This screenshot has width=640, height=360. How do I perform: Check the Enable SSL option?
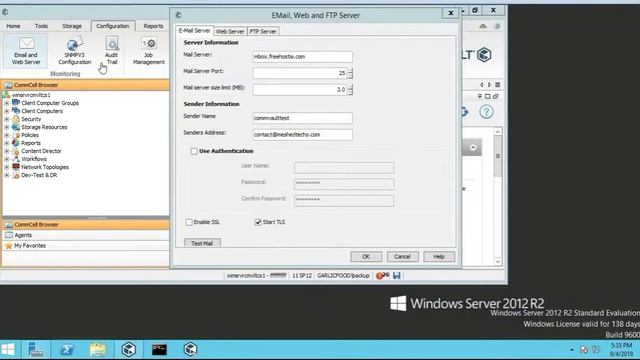point(189,222)
